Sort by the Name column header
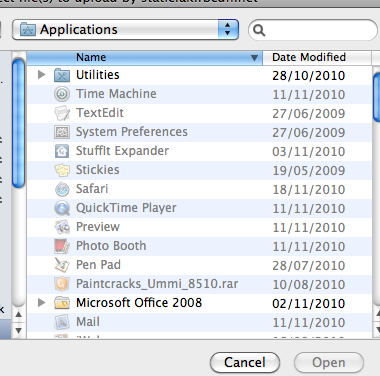The width and height of the screenshot is (380, 376). click(x=145, y=58)
